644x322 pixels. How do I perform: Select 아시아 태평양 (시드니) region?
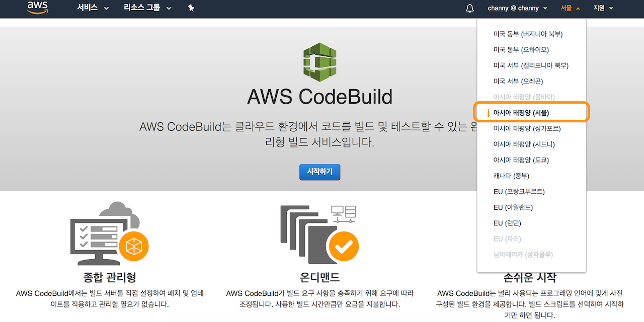click(524, 144)
